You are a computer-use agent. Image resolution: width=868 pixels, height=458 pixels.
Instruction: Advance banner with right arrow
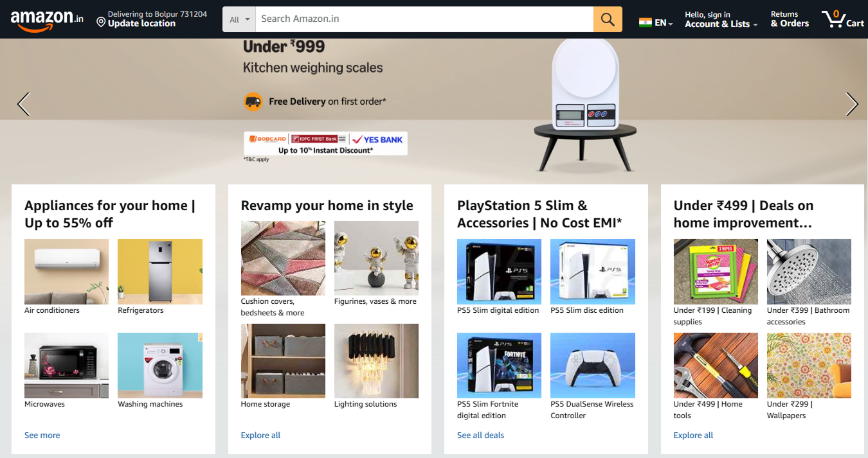tap(852, 104)
